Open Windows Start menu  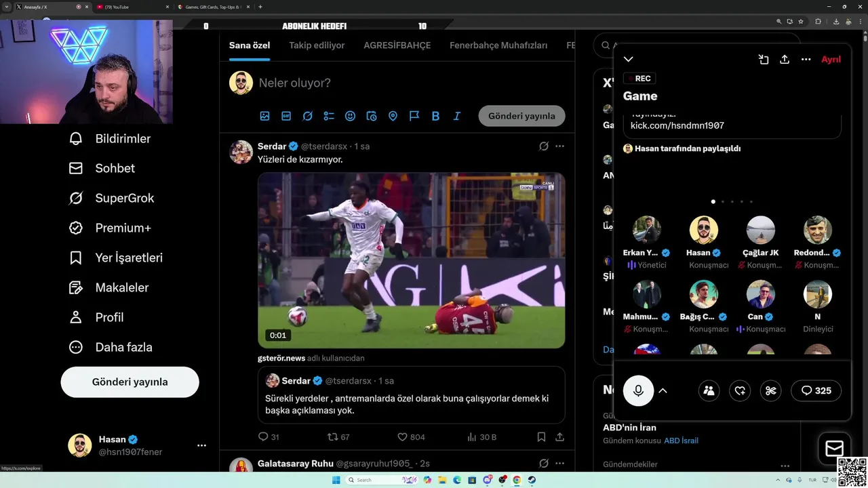tap(336, 480)
